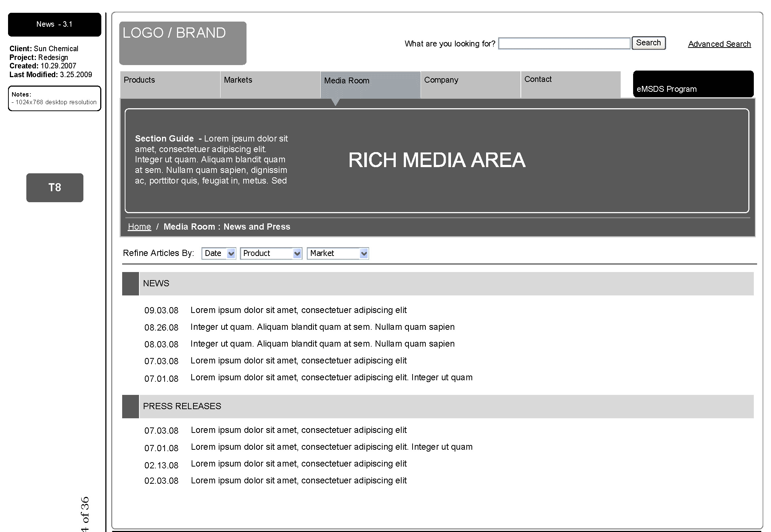Click the Home breadcrumb link
The height and width of the screenshot is (532, 771).
tap(139, 227)
